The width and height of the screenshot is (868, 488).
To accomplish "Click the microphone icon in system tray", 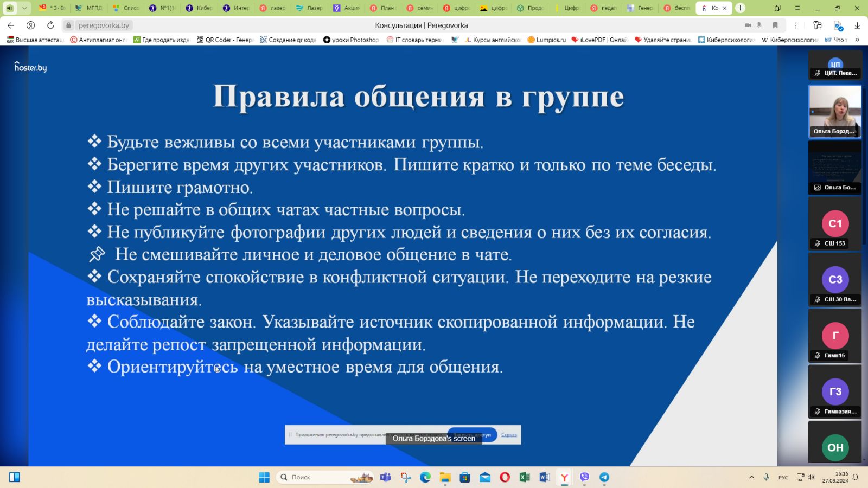I will [x=766, y=477].
